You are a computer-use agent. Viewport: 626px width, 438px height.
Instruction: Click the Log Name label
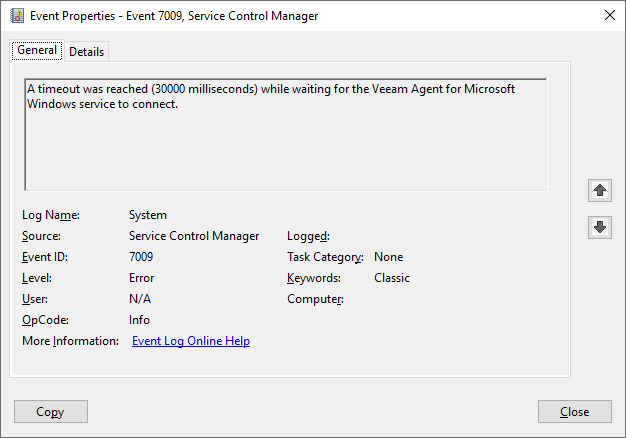pos(51,215)
